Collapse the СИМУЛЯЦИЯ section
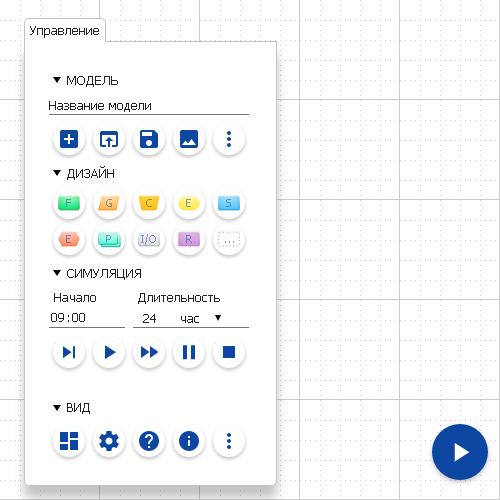500x500 pixels. pos(57,273)
